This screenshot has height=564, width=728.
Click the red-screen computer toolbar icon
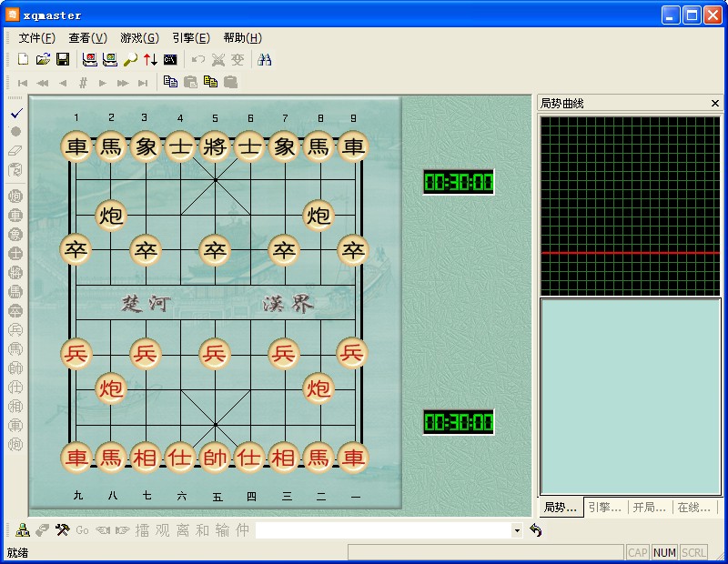tap(90, 59)
